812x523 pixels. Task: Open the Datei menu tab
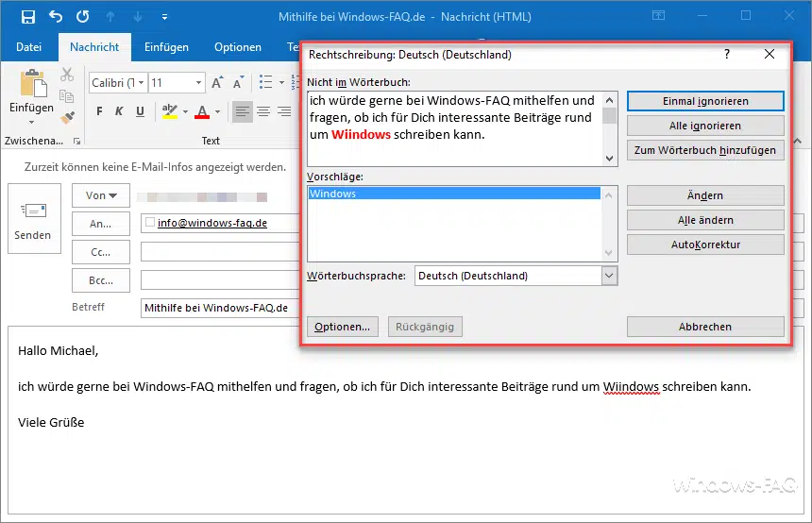[29, 47]
